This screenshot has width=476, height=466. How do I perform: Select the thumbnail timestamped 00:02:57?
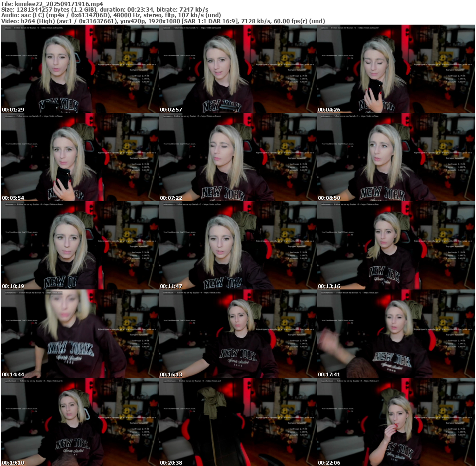(238, 69)
